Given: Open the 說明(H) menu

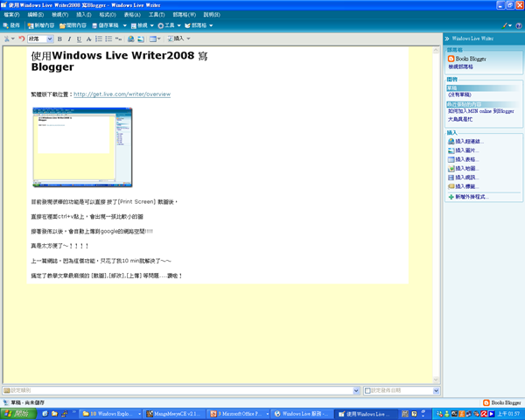Looking at the screenshot, I should (212, 15).
